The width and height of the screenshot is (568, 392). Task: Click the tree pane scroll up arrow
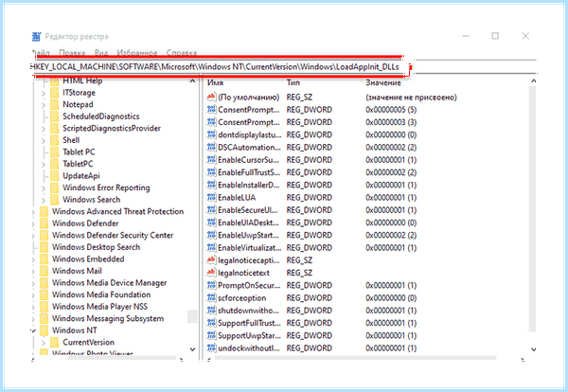192,81
